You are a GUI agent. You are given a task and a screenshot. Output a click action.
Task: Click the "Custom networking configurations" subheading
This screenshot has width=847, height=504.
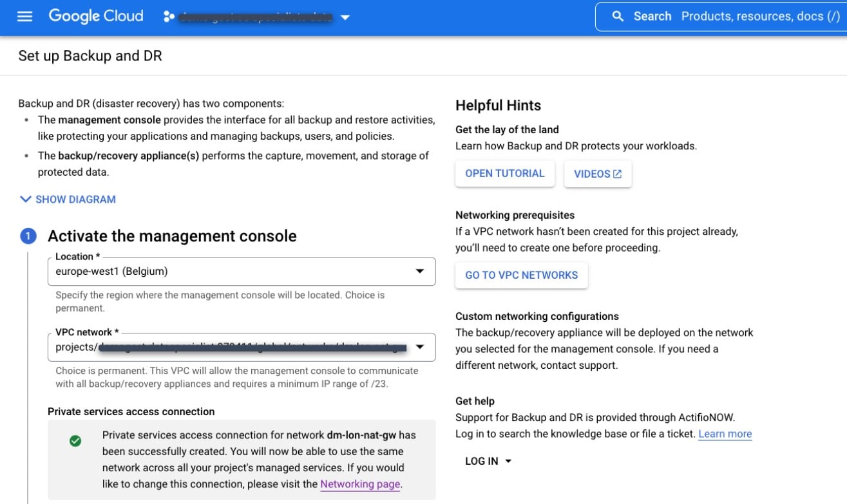coord(537,316)
